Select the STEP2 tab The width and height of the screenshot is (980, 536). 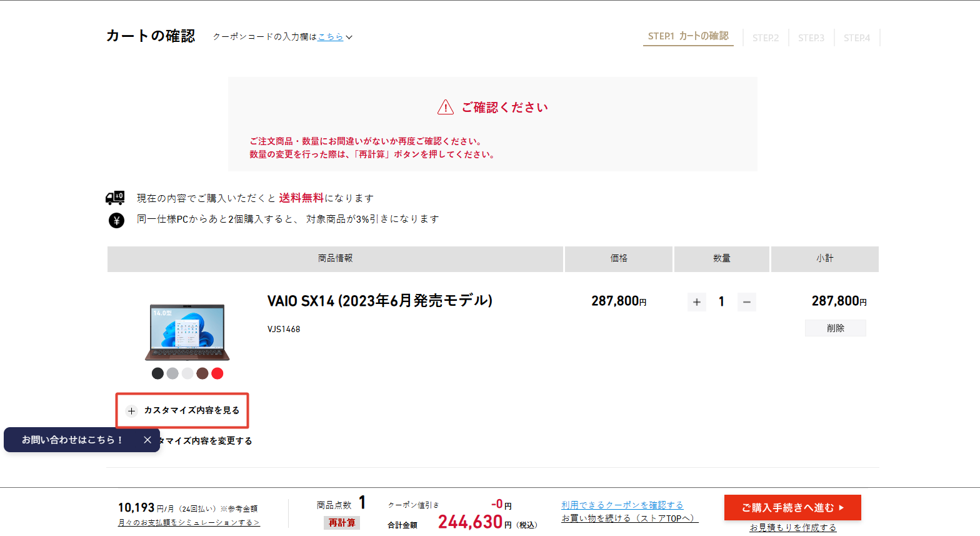tap(766, 38)
